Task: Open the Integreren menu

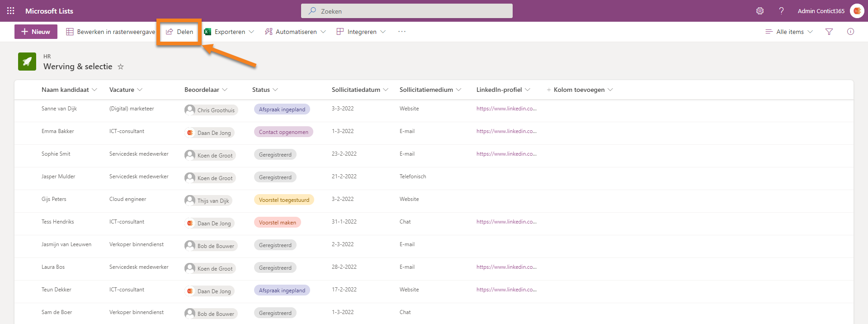Action: [361, 32]
